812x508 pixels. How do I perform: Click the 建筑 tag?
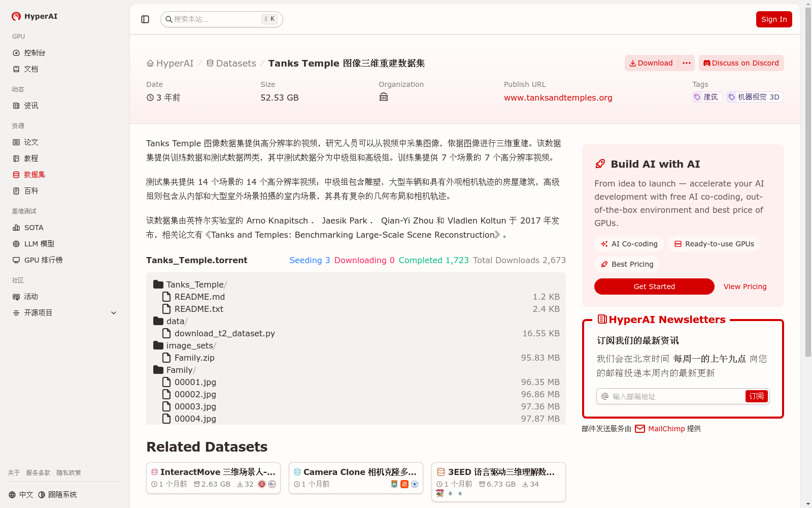click(707, 97)
